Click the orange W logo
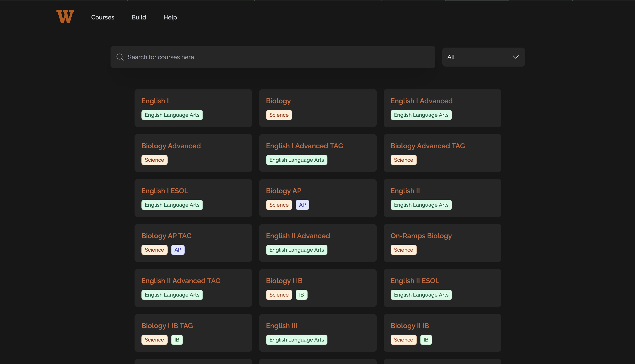The height and width of the screenshot is (364, 635). (65, 17)
